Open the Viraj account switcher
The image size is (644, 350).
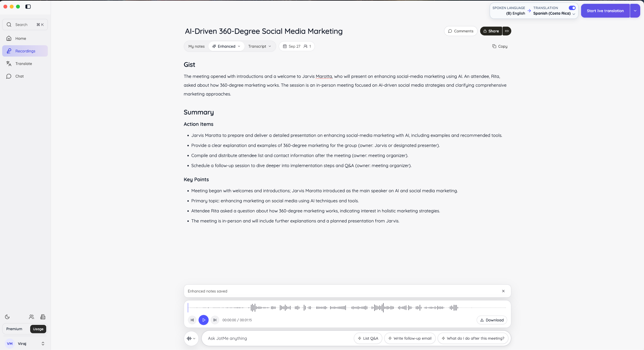tap(25, 343)
